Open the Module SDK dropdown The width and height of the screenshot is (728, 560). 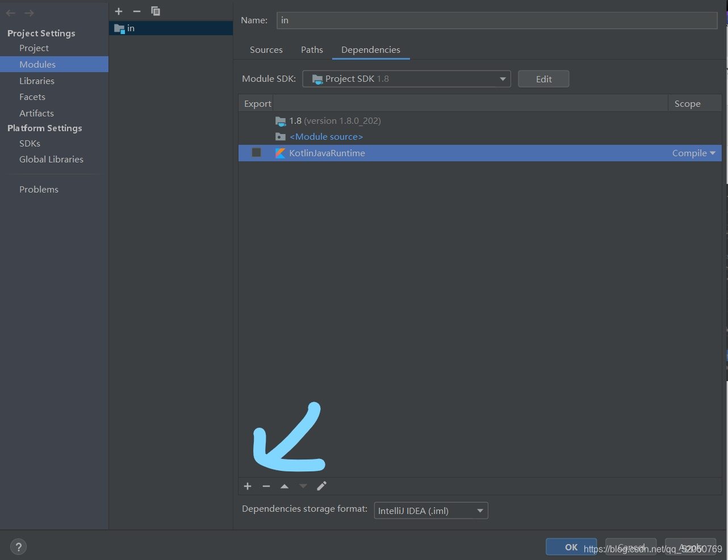click(x=407, y=79)
